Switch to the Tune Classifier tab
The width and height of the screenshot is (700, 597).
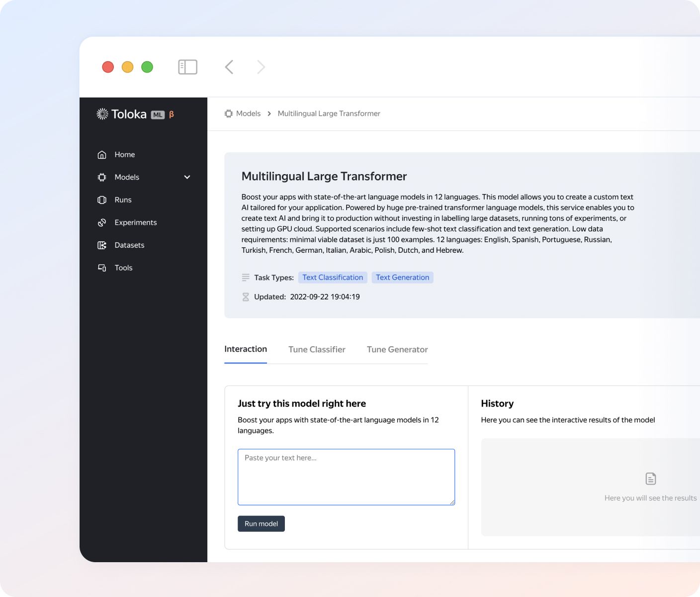(x=317, y=350)
